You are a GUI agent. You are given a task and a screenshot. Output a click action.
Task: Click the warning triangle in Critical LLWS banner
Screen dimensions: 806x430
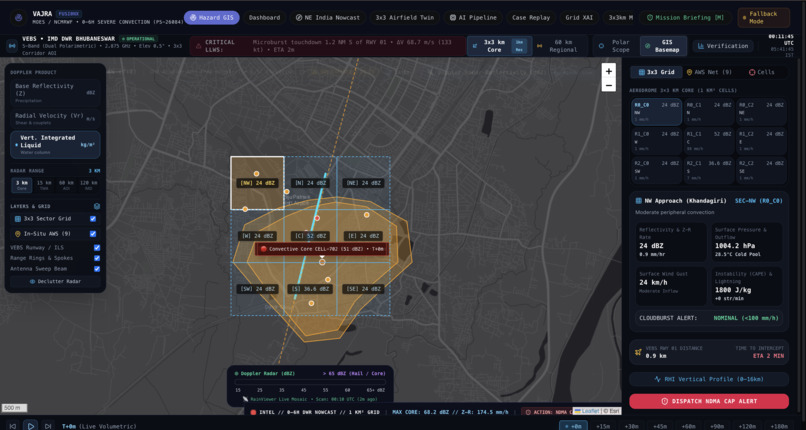tap(198, 46)
